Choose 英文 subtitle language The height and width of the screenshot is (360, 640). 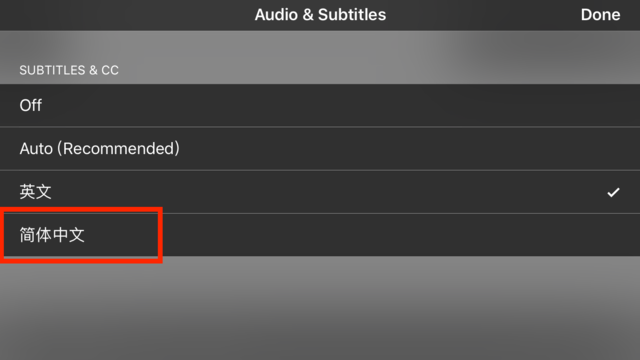click(x=320, y=192)
